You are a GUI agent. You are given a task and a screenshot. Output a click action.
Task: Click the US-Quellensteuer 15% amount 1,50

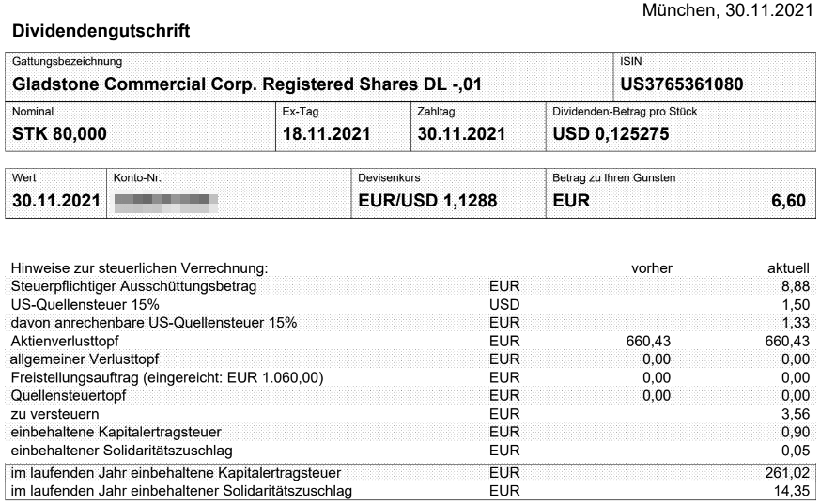click(x=796, y=304)
